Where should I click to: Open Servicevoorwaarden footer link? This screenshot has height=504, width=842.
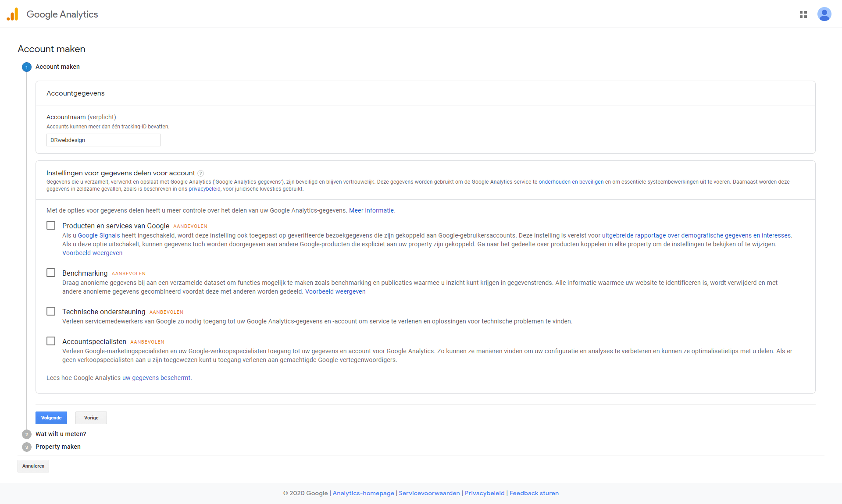coord(429,493)
